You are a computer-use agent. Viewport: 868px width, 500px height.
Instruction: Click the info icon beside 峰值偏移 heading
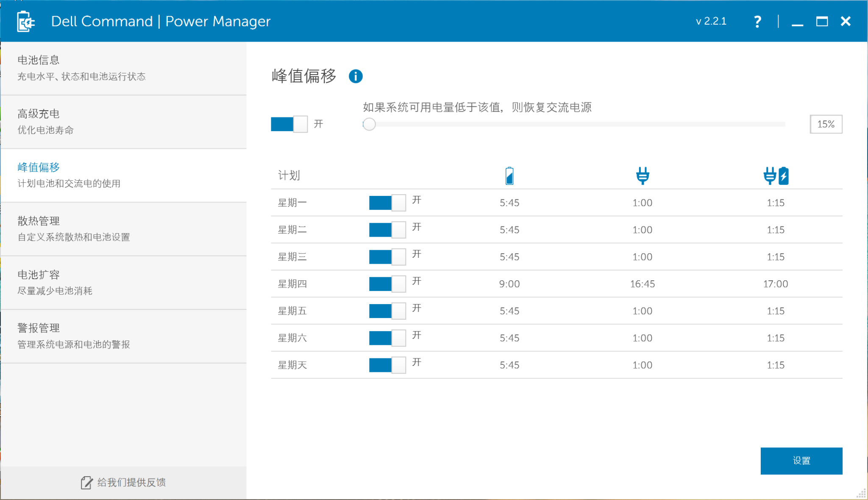(x=356, y=76)
